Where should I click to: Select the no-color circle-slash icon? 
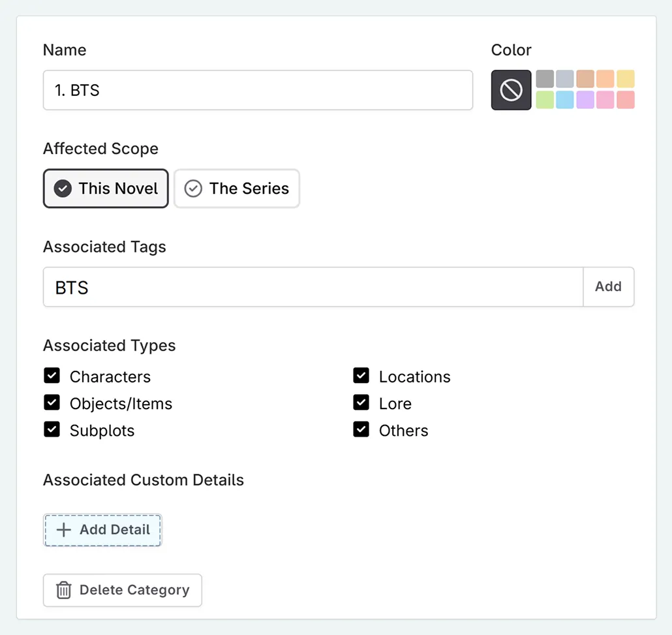click(x=511, y=90)
